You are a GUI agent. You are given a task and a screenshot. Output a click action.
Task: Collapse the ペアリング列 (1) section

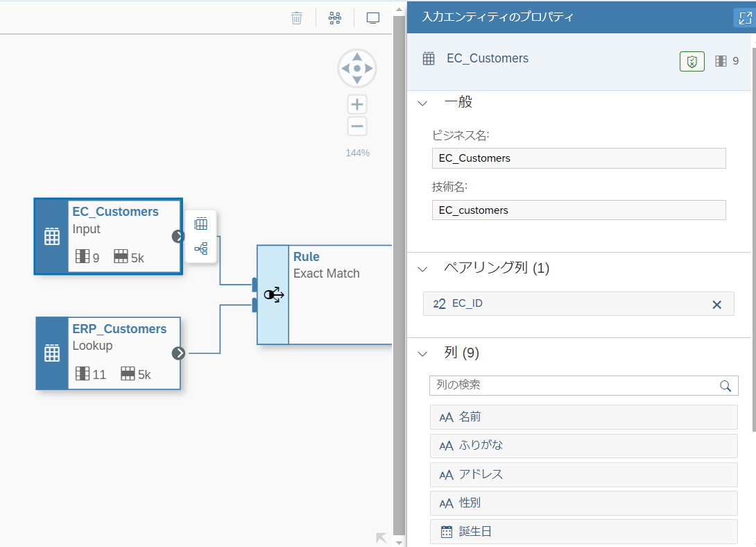click(423, 269)
